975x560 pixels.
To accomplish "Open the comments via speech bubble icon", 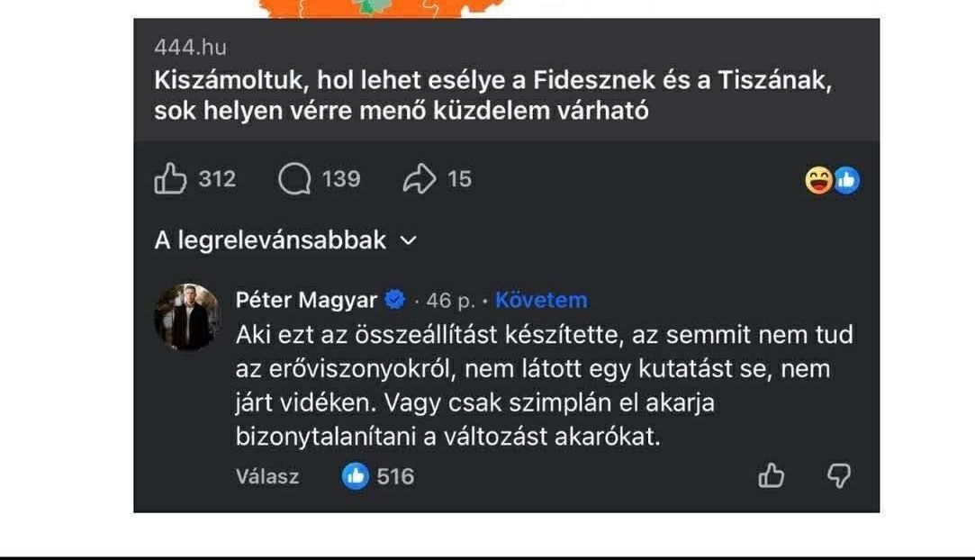I will [294, 179].
